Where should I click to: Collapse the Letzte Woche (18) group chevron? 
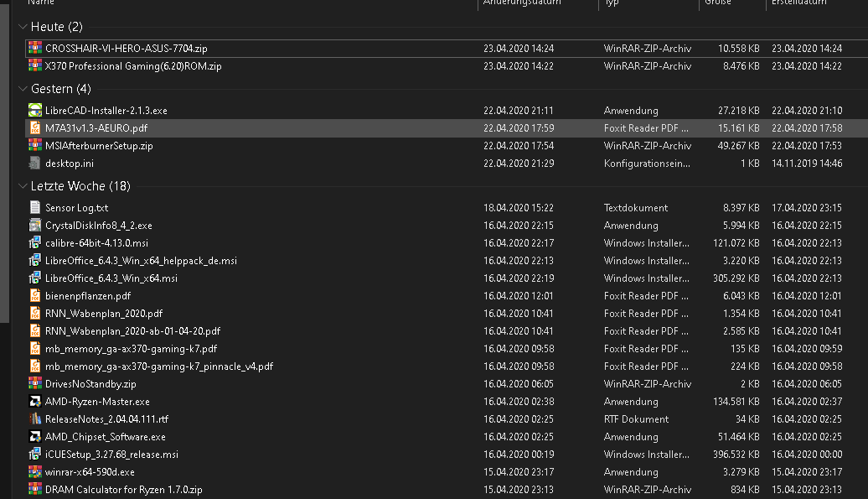pos(23,186)
